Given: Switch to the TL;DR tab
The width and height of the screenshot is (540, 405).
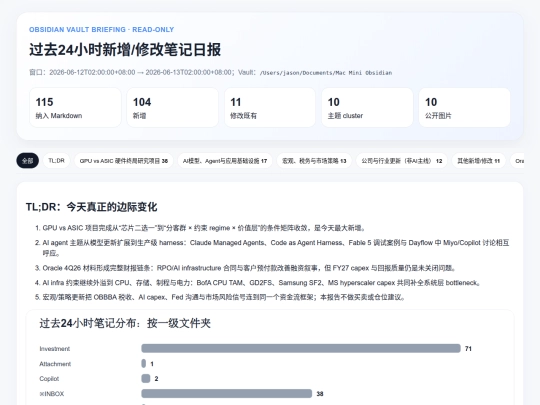Looking at the screenshot, I should tap(56, 161).
